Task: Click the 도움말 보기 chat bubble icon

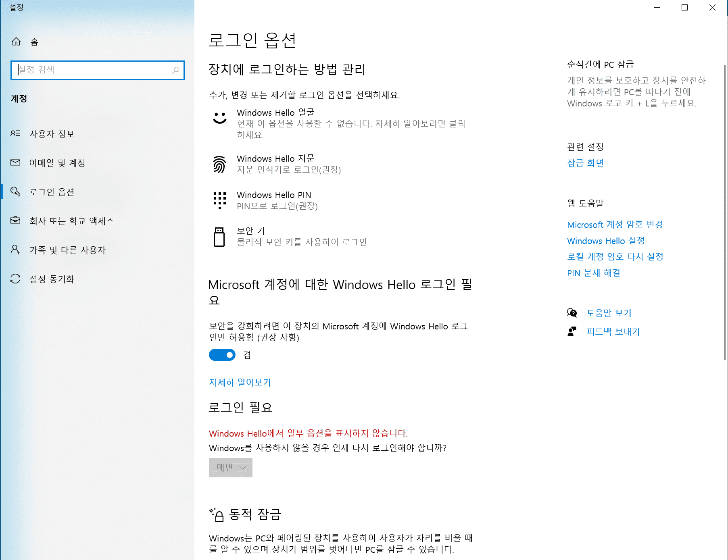Action: tap(572, 312)
